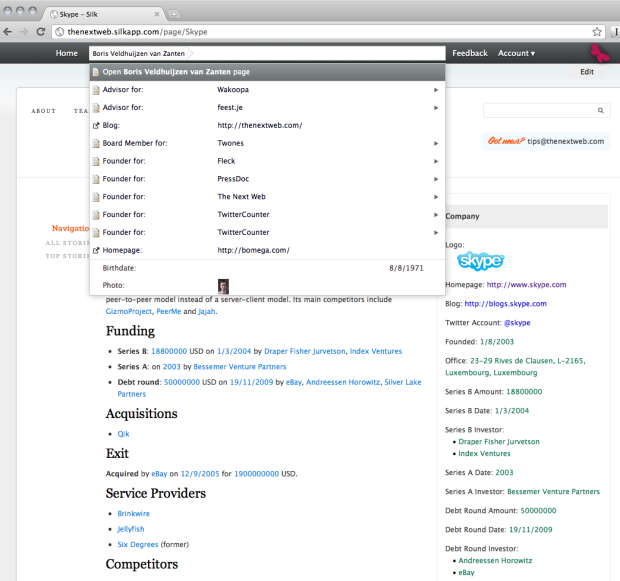620x581 pixels.
Task: Click the Edit button
Action: point(587,72)
